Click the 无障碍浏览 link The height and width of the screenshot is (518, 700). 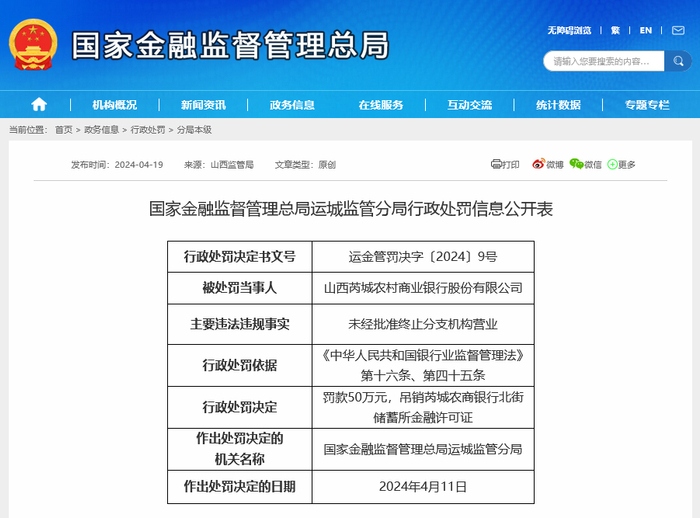569,30
